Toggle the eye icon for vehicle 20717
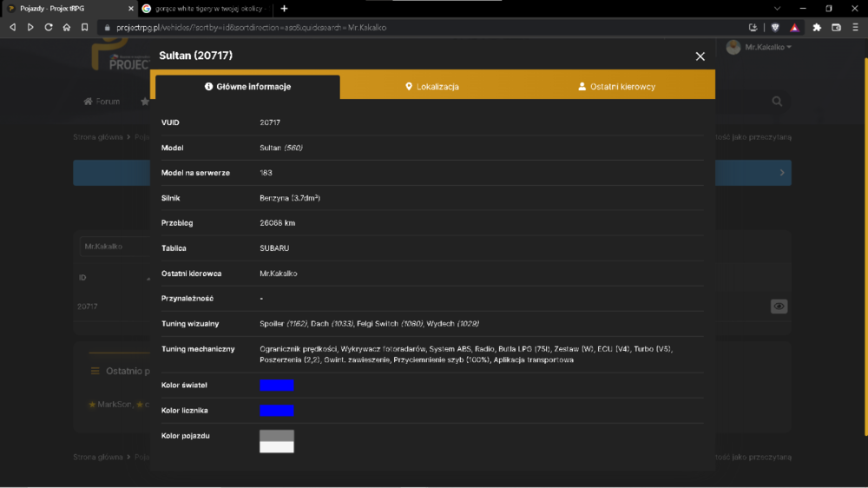Viewport: 868px width, 488px height. [x=779, y=307]
